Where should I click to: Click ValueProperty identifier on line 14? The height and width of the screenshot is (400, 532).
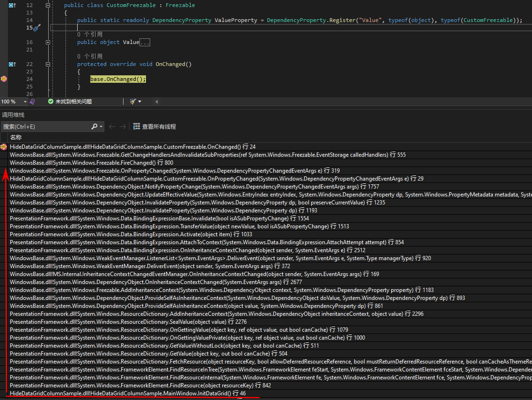[x=236, y=20]
